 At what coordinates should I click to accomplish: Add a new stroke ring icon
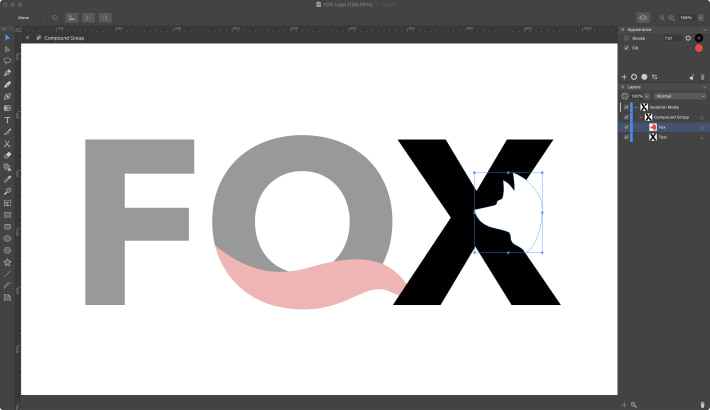(634, 77)
